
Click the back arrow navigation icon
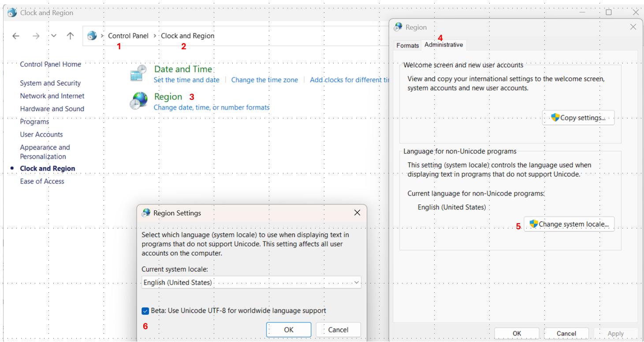click(16, 36)
